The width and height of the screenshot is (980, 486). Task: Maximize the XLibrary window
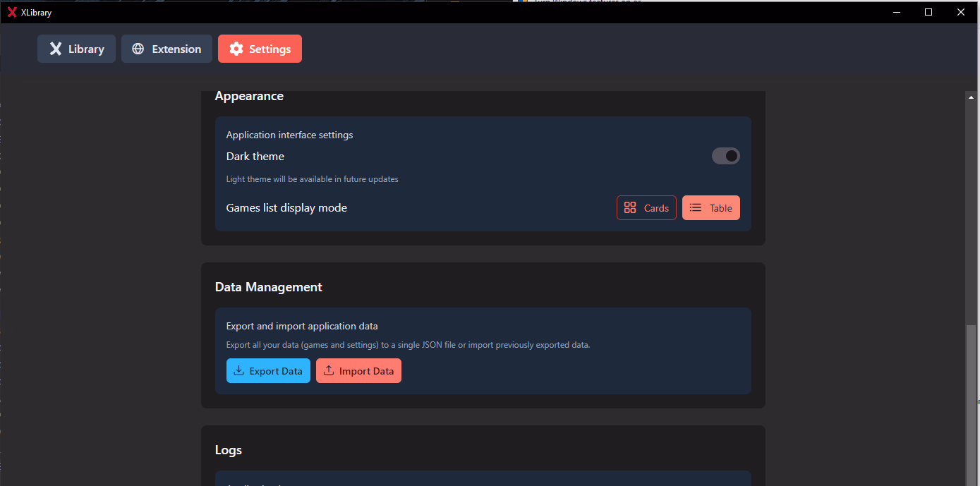tap(928, 12)
